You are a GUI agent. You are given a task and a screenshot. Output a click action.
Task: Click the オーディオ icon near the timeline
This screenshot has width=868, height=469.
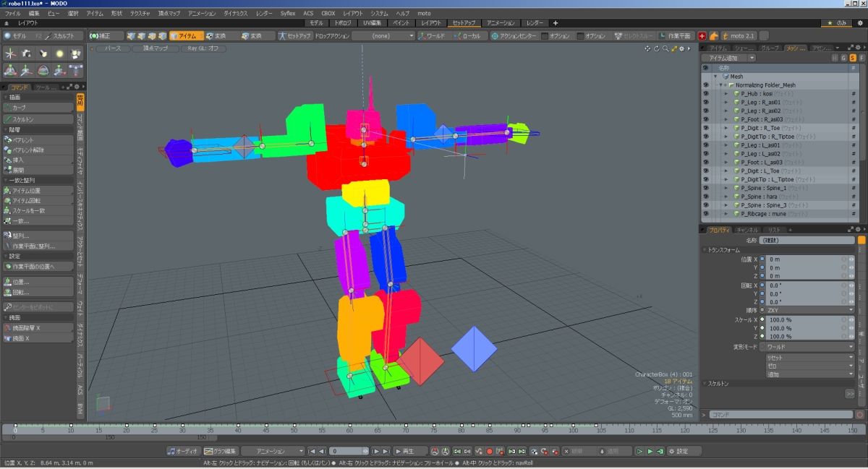coord(184,451)
